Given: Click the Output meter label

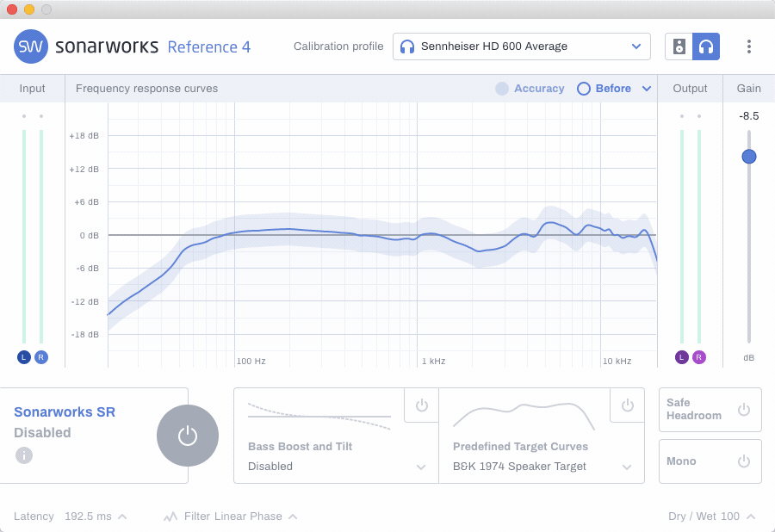Looking at the screenshot, I should click(x=690, y=89).
